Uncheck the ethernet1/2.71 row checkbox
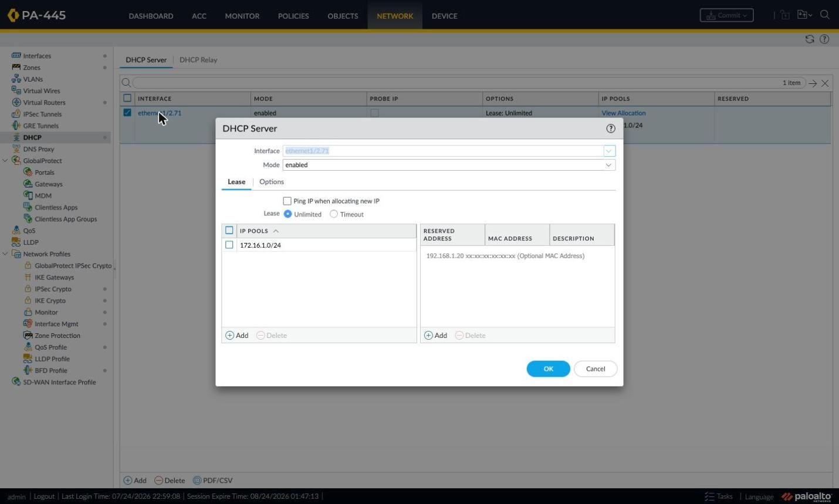This screenshot has width=839, height=504. point(127,113)
